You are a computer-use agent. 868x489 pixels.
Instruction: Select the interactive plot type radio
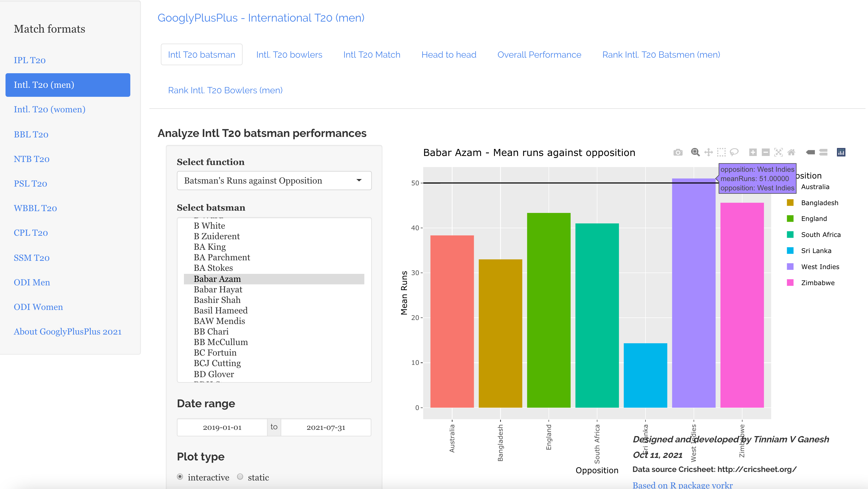coord(180,476)
